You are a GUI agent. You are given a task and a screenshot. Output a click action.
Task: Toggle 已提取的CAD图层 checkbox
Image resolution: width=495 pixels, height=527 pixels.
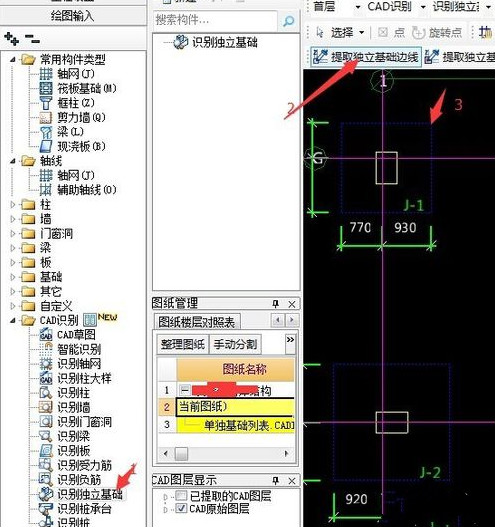coord(181,496)
